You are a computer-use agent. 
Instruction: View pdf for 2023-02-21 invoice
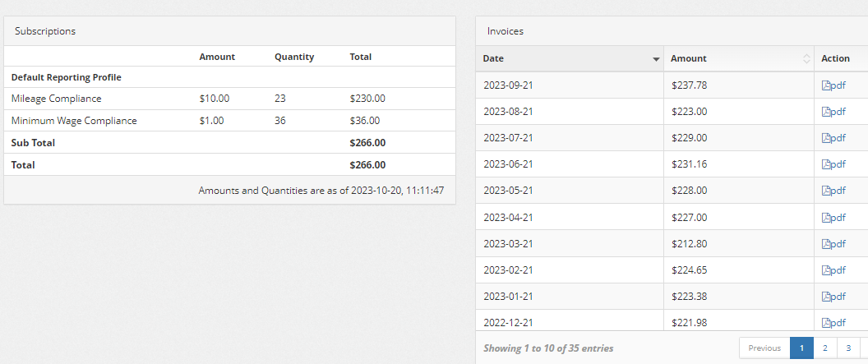point(833,270)
